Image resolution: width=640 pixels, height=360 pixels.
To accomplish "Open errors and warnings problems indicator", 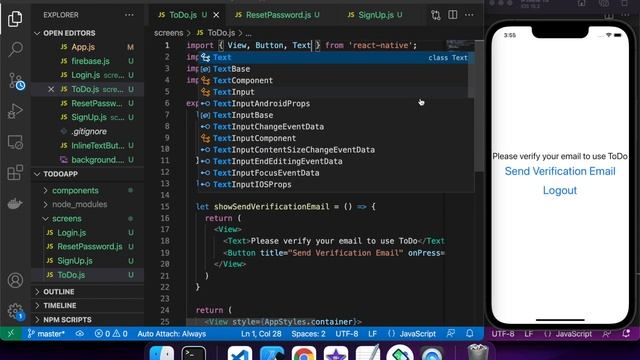I will tap(111, 334).
